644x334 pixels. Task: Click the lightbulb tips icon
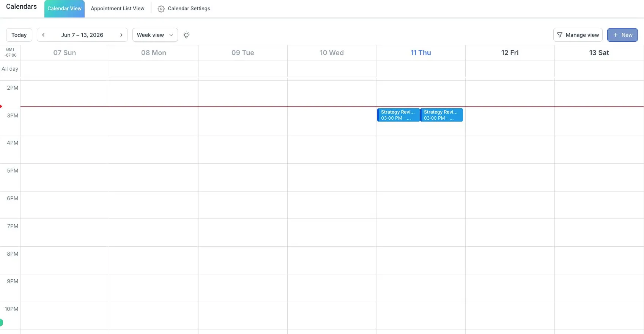[186, 35]
